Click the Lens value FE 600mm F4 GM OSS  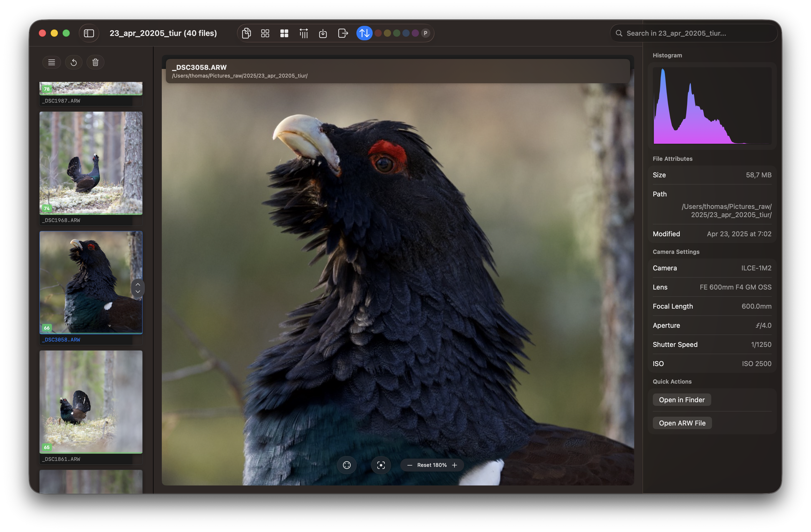point(735,287)
